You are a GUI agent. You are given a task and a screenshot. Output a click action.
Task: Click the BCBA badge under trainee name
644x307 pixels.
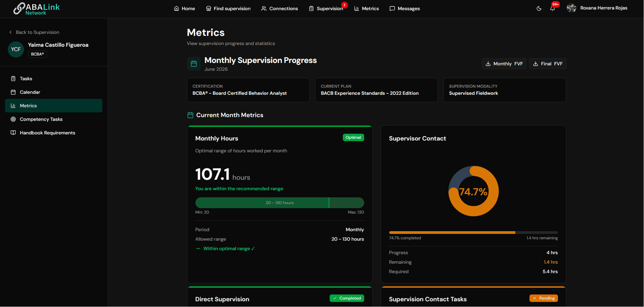click(x=38, y=54)
